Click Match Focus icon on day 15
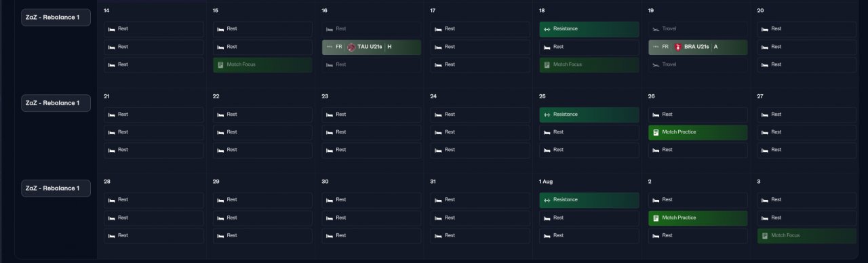Screen dimensions: 868x263 tap(220, 64)
